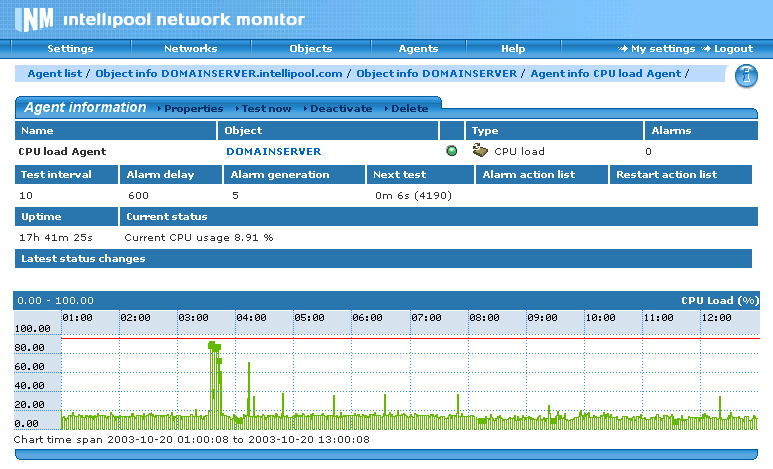Open the Help menu

coord(513,49)
